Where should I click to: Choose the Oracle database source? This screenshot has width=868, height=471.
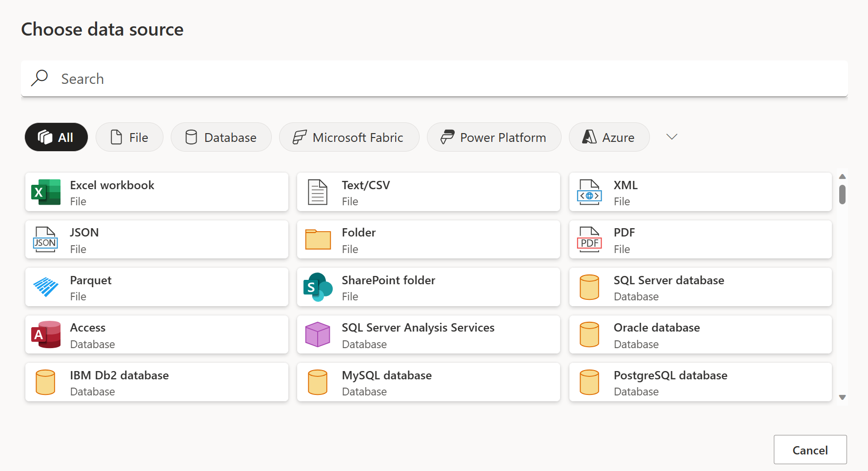700,334
